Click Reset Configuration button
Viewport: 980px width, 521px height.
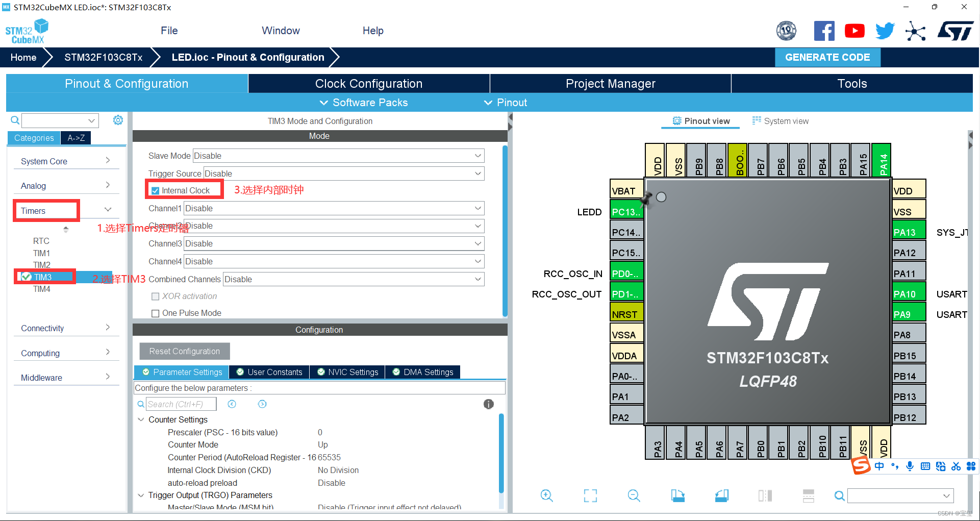pyautogui.click(x=185, y=351)
